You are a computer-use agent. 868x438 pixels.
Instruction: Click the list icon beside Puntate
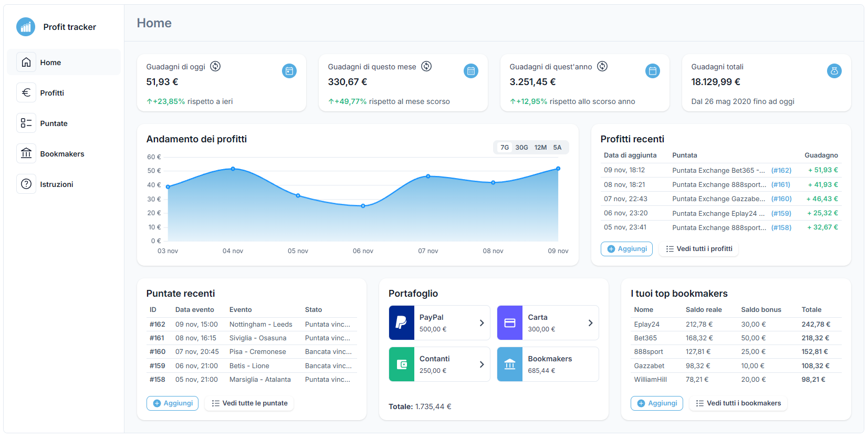pos(26,123)
